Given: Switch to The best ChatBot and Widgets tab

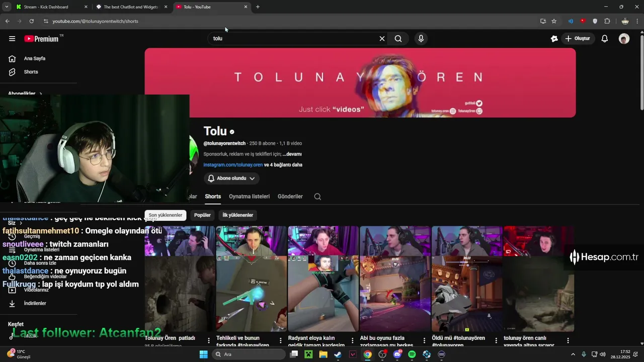Looking at the screenshot, I should 131,7.
